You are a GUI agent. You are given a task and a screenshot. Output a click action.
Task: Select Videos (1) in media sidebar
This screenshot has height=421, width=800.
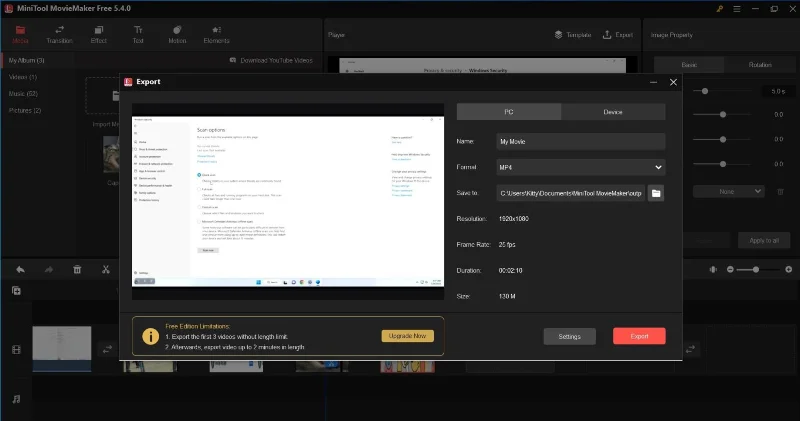pos(23,77)
